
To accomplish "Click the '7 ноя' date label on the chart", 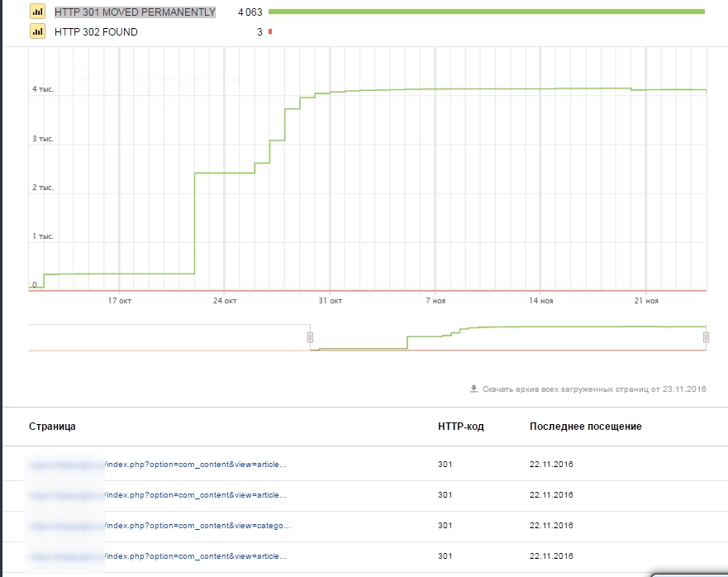I will coord(435,301).
